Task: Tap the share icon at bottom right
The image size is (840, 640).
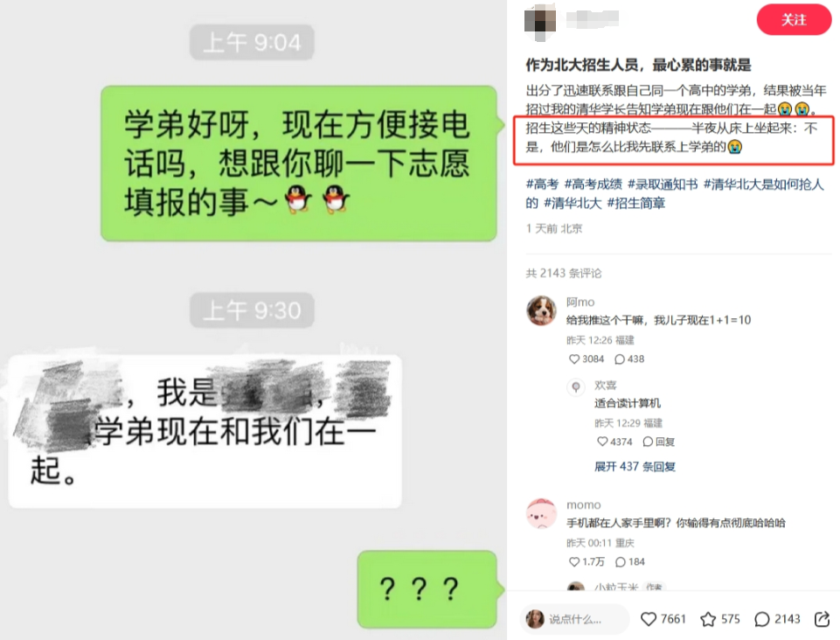Action: tap(822, 619)
